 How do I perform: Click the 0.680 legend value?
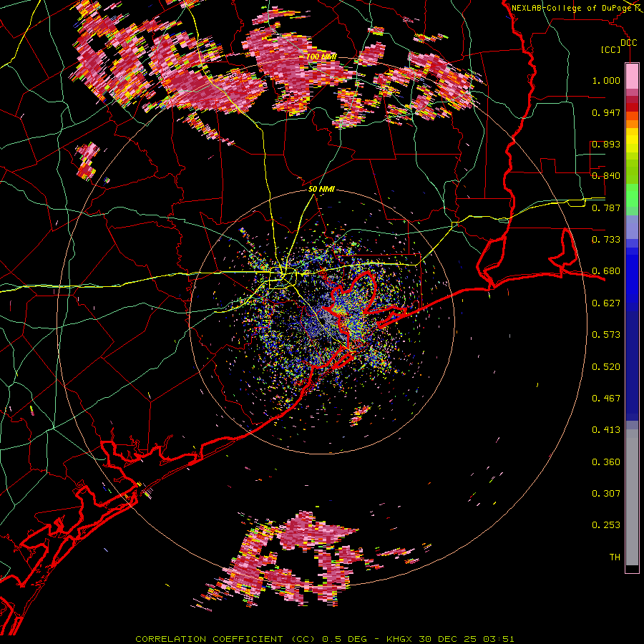click(x=606, y=271)
